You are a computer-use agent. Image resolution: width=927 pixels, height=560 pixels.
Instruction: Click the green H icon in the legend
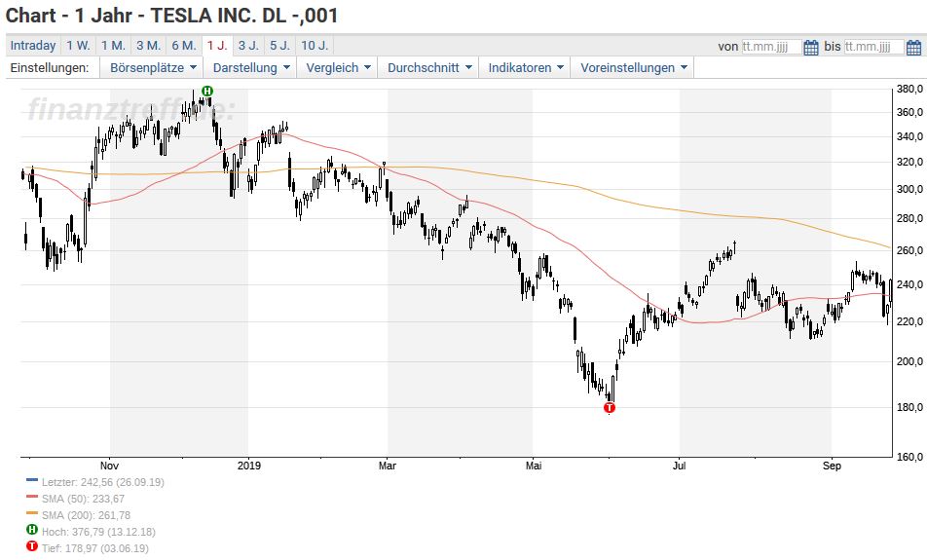pos(32,530)
